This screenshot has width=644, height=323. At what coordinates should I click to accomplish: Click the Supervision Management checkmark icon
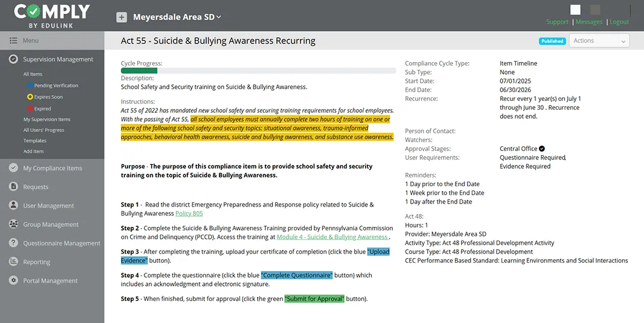(x=13, y=59)
